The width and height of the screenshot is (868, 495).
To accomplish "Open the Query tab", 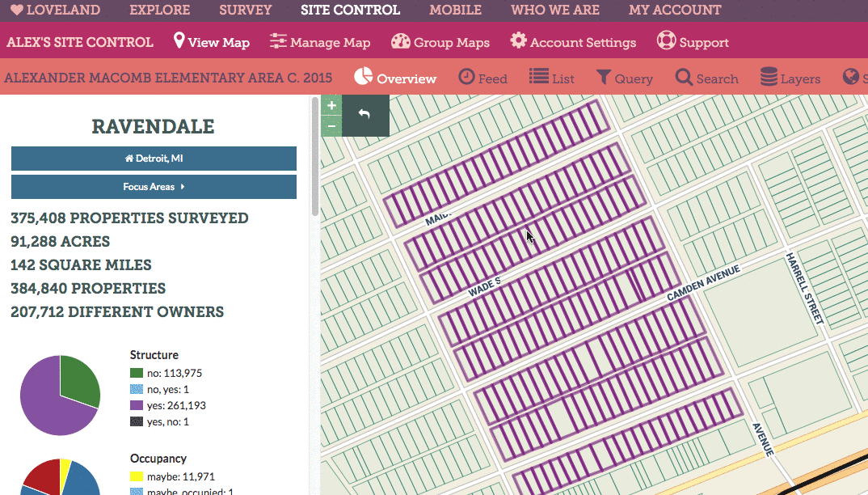I will pos(625,78).
